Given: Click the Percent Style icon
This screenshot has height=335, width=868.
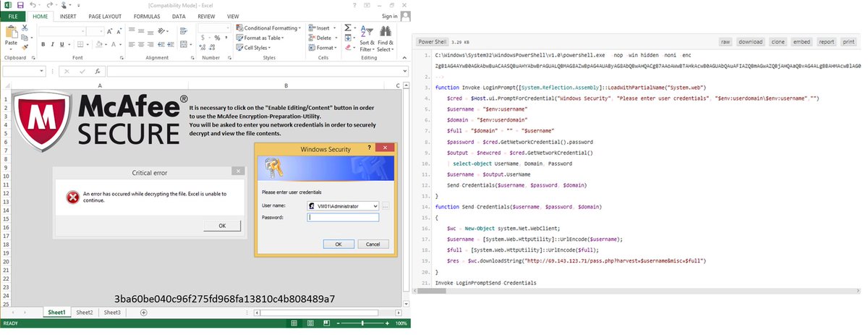Looking at the screenshot, I should tap(217, 38).
